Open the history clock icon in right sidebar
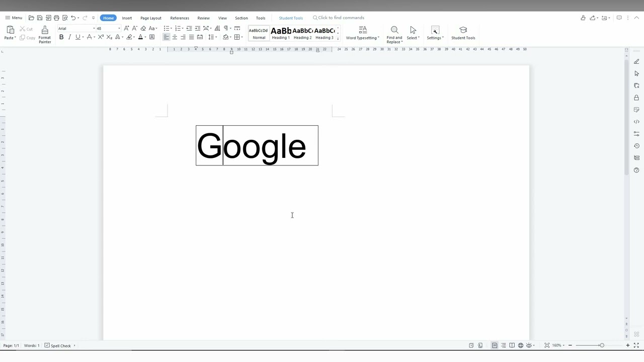This screenshot has height=362, width=644. [636, 146]
